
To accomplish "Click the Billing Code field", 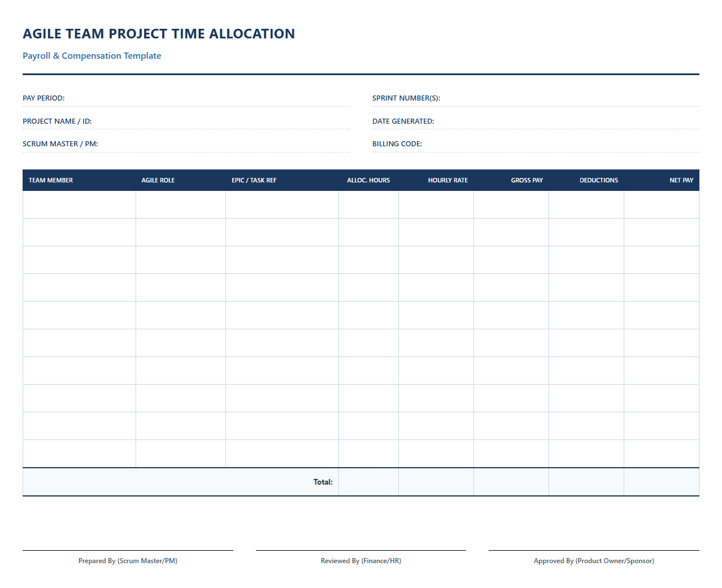I will [x=536, y=144].
